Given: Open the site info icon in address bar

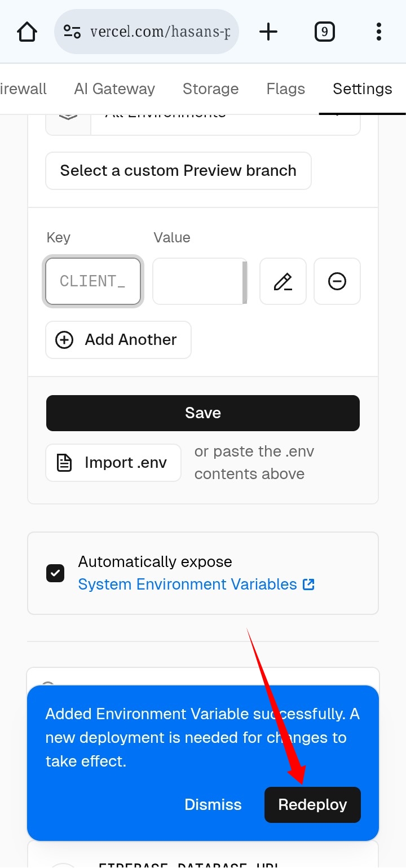Looking at the screenshot, I should pyautogui.click(x=72, y=32).
